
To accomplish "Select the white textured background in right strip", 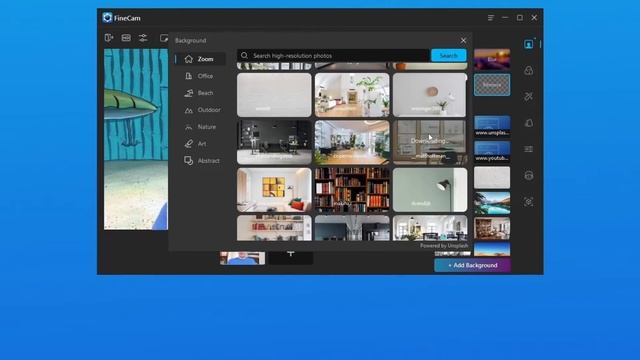I will 492,178.
